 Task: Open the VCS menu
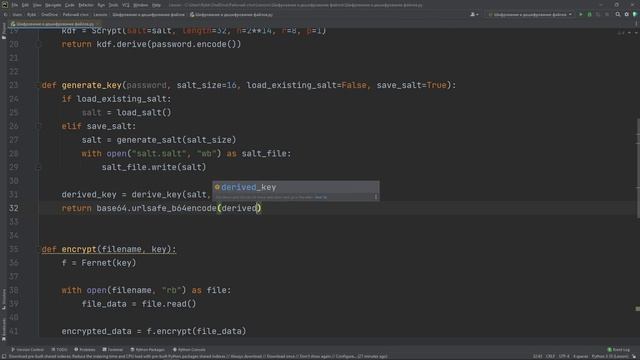point(126,5)
